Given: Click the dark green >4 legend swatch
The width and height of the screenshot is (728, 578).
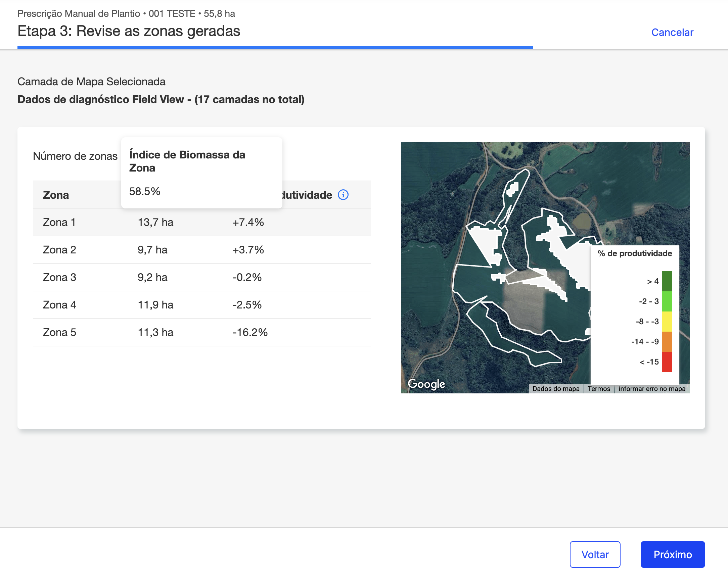Looking at the screenshot, I should tap(667, 281).
